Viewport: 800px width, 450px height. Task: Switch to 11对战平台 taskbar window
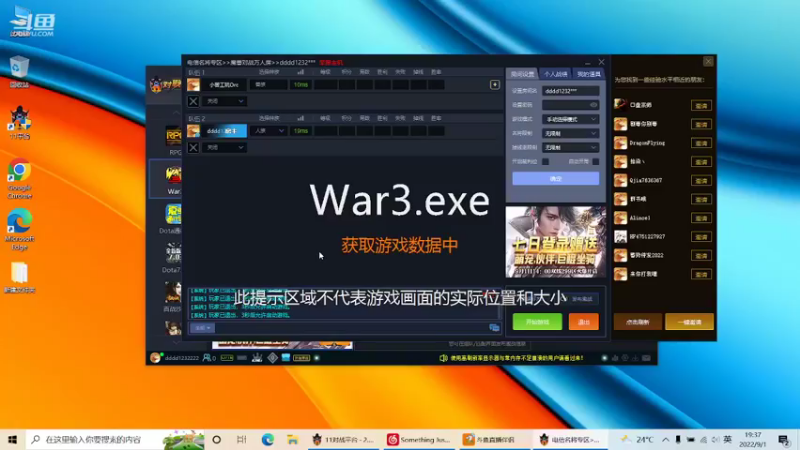tap(343, 439)
